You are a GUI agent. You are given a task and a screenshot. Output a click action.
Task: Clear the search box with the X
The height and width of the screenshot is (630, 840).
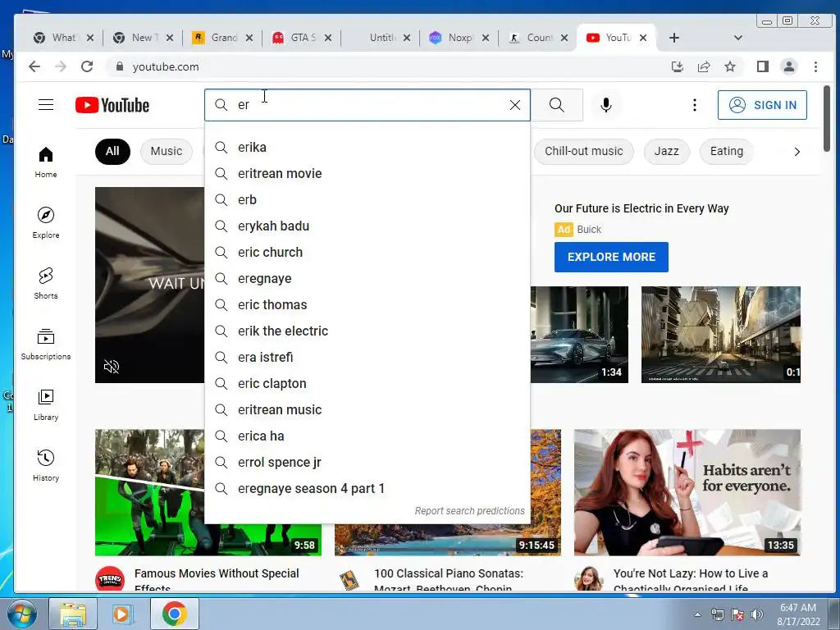pyautogui.click(x=515, y=105)
